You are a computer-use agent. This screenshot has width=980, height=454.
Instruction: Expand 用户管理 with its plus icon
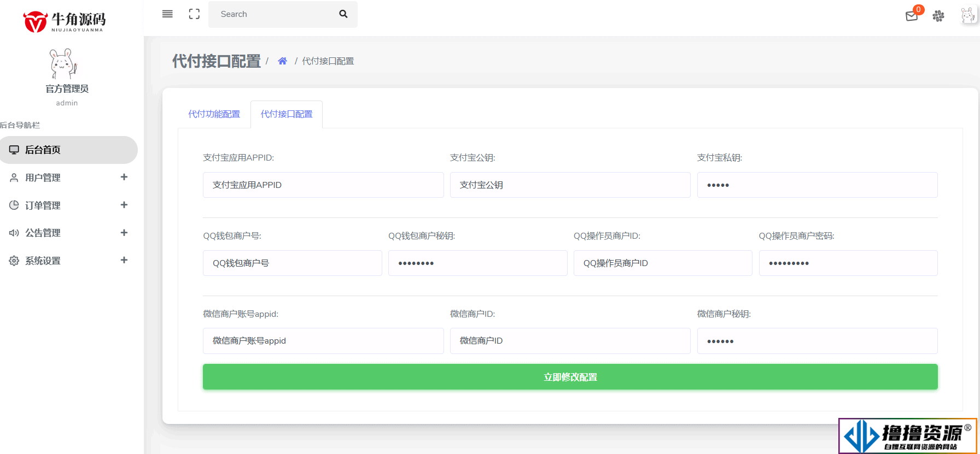124,177
